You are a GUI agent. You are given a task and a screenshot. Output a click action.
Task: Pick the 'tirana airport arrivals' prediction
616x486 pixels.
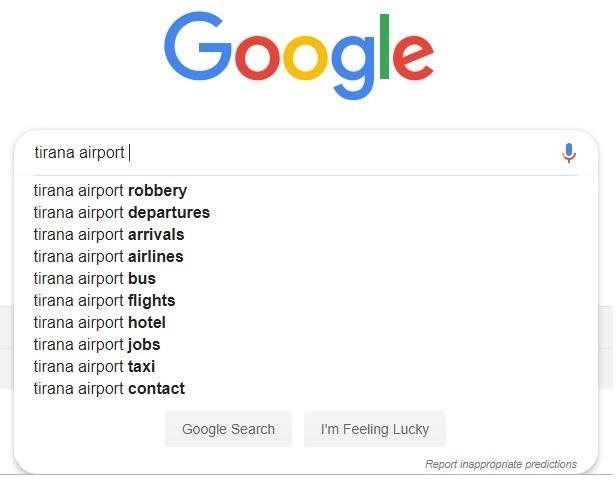click(x=108, y=234)
